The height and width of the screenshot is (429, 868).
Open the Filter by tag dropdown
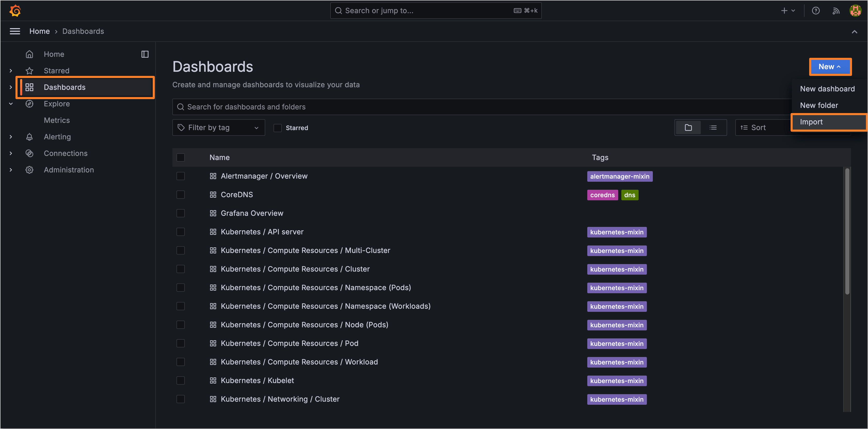(218, 128)
